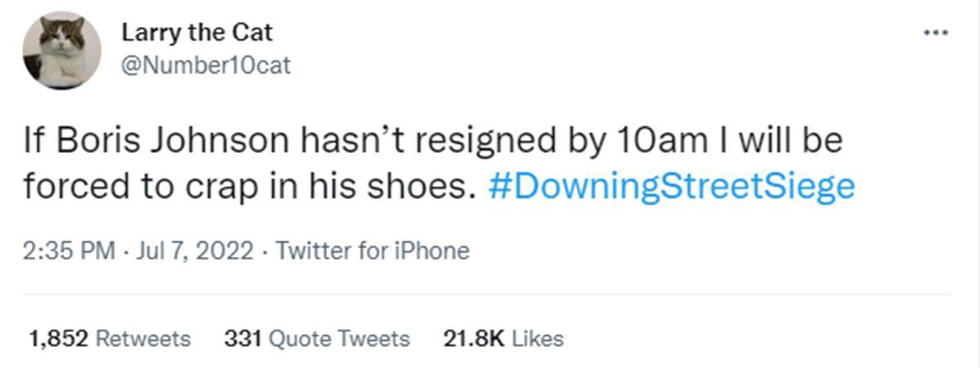
Task: View the Likes list
Action: tap(537, 339)
